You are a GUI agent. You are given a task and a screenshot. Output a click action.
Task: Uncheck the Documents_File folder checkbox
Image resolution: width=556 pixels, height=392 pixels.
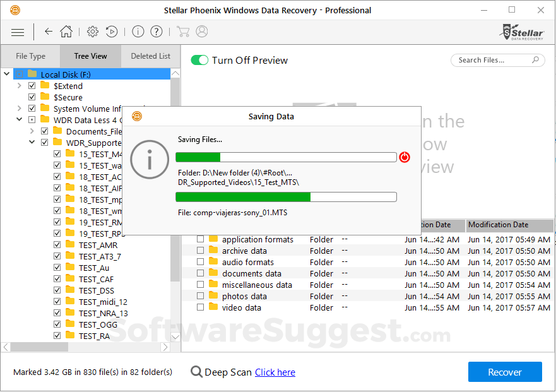tap(44, 131)
